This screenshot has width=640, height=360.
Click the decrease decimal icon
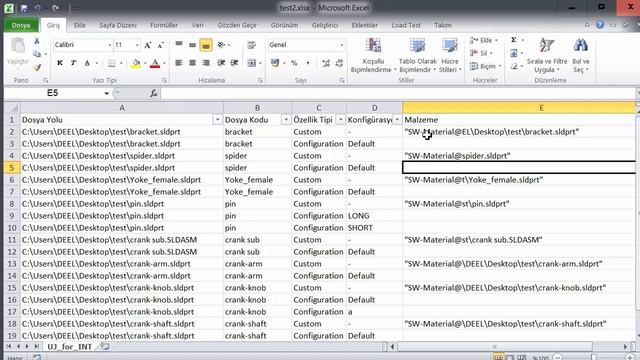(339, 63)
